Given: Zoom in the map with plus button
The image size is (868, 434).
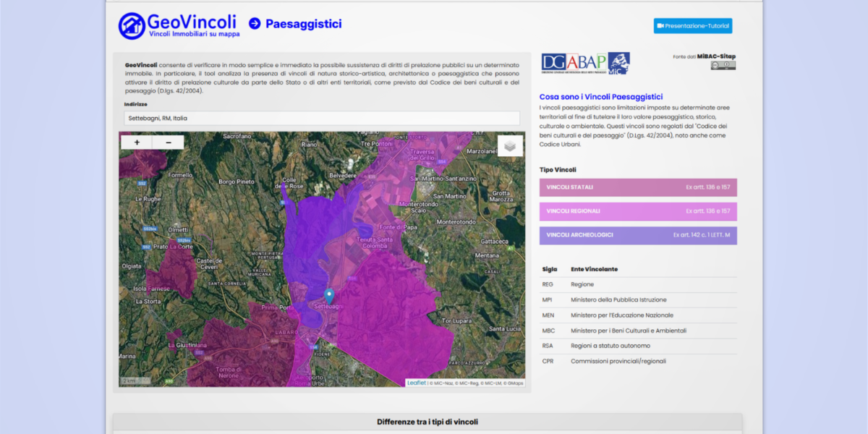Looking at the screenshot, I should pyautogui.click(x=137, y=142).
